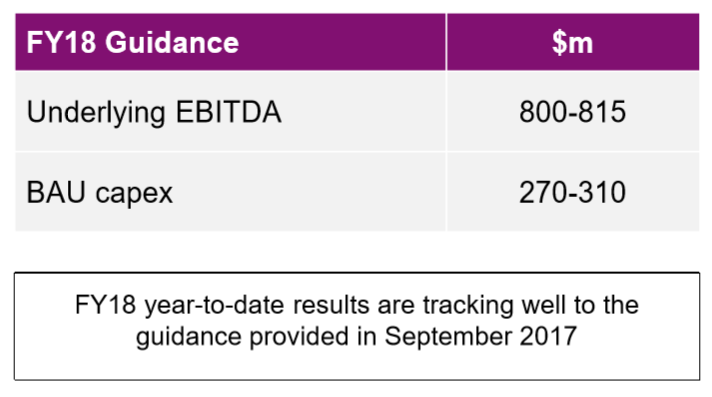Viewport: 712px width, 397px height.
Task: Select the $m column header
Action: pyautogui.click(x=573, y=42)
